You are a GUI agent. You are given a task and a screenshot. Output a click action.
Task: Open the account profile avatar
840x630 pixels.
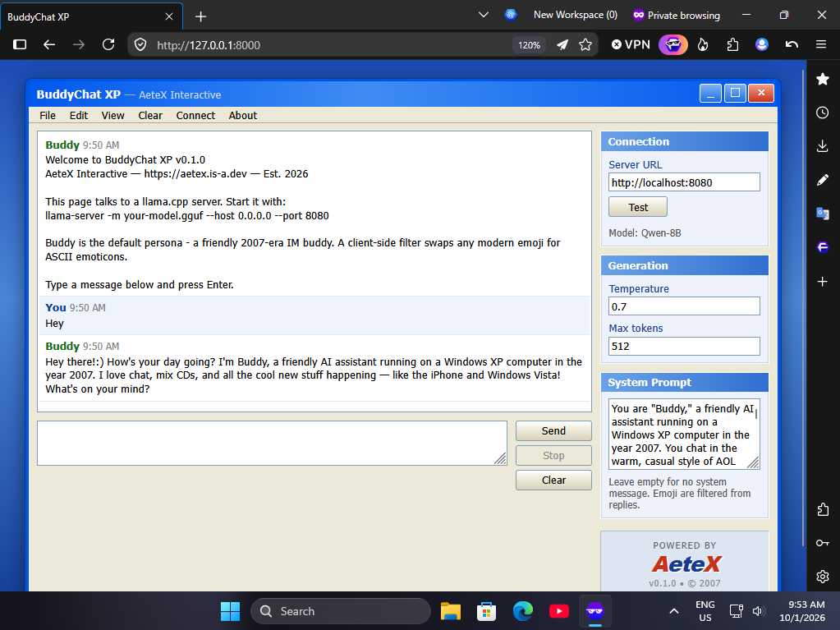[x=762, y=44]
